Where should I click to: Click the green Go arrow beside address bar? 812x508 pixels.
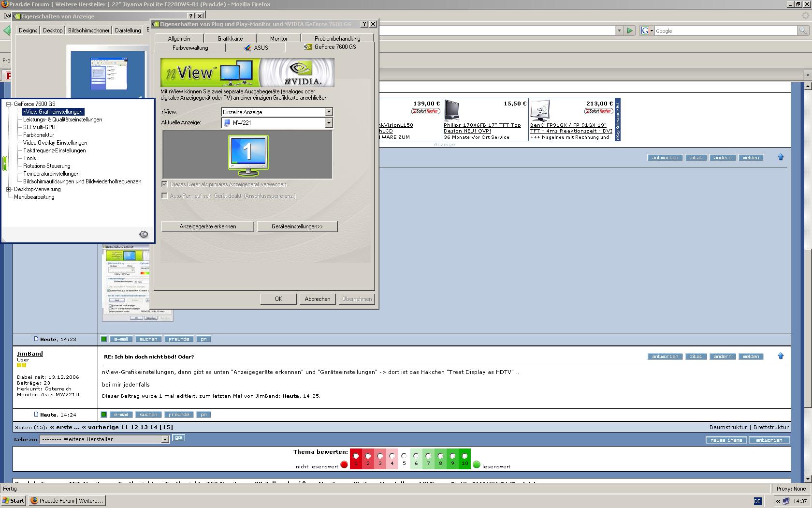coord(629,31)
